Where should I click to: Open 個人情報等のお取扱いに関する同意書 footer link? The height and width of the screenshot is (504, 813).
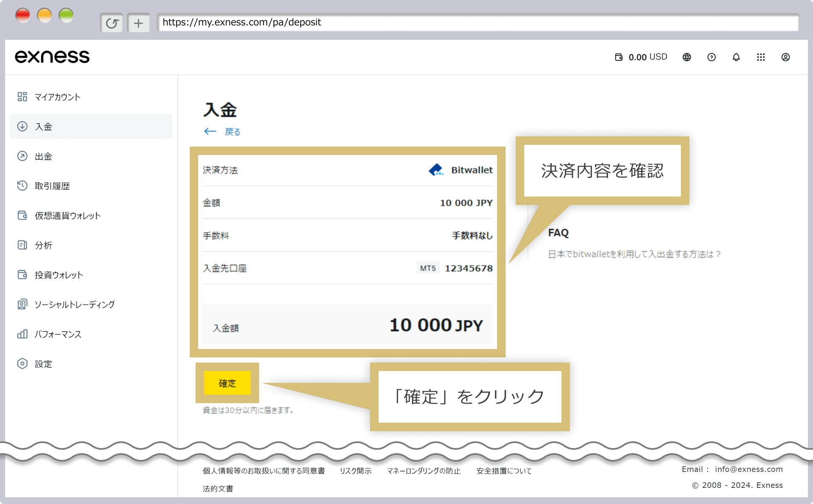pos(264,471)
